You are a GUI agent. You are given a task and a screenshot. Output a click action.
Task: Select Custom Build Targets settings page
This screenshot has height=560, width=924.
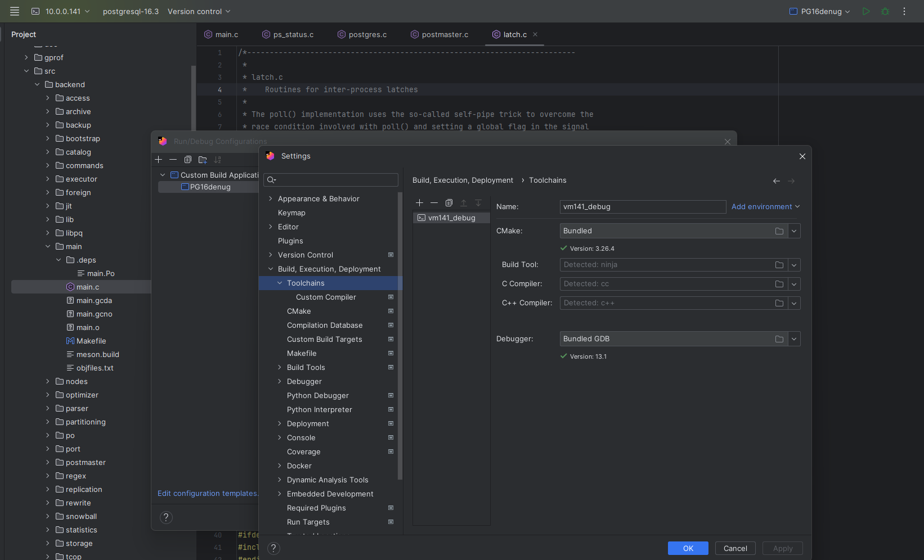(x=325, y=339)
